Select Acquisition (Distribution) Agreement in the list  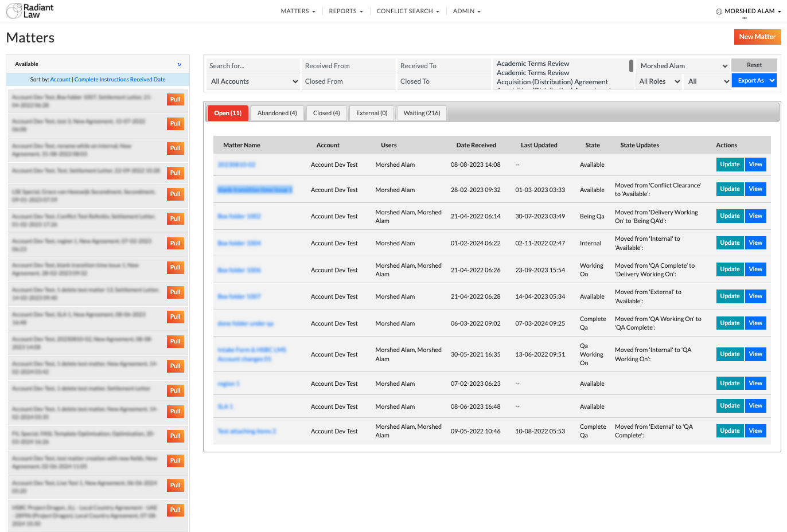click(x=552, y=82)
